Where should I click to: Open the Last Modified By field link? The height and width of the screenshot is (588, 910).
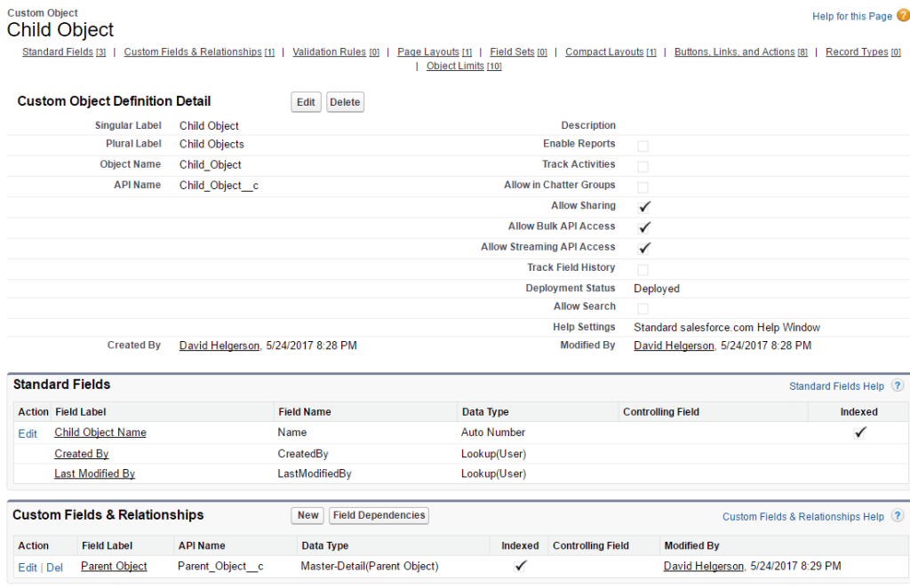coord(94,473)
